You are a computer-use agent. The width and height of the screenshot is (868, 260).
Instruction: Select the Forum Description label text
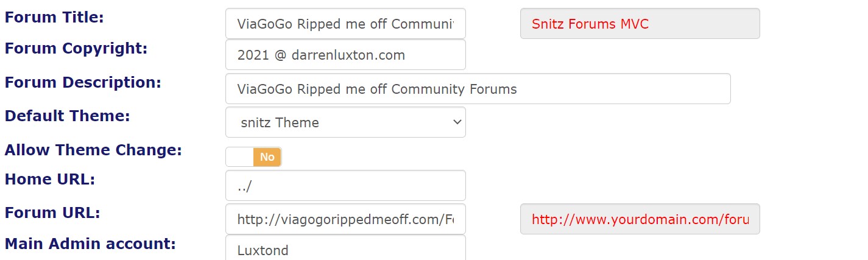(83, 82)
